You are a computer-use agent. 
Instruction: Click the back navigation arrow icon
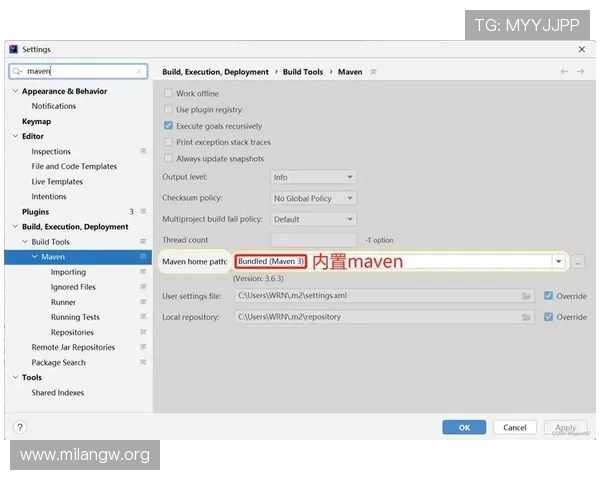[x=565, y=72]
